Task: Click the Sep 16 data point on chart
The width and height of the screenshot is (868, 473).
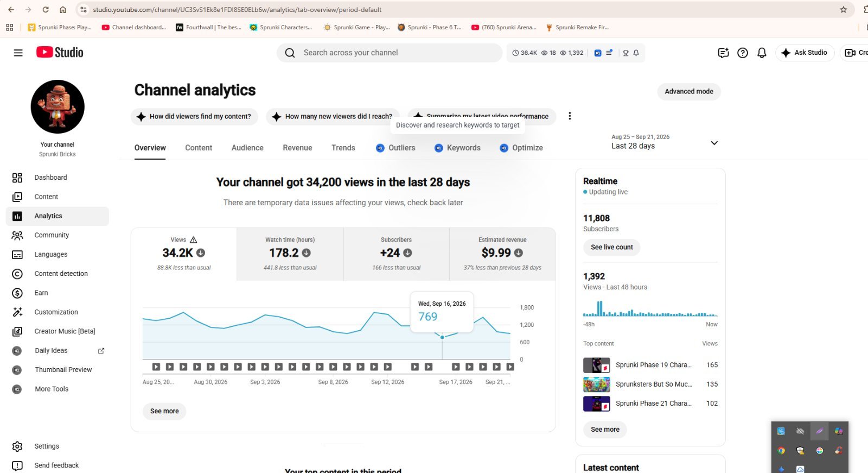Action: coord(442,337)
